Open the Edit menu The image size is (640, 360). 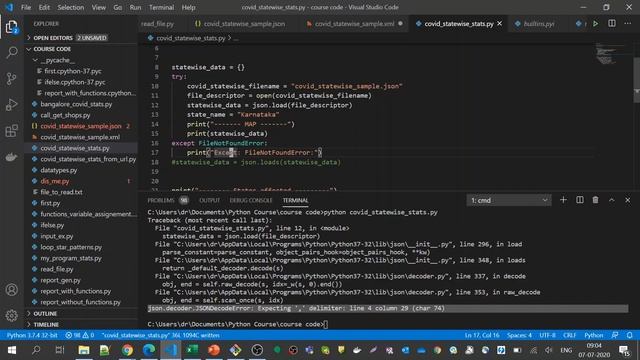[44, 7]
